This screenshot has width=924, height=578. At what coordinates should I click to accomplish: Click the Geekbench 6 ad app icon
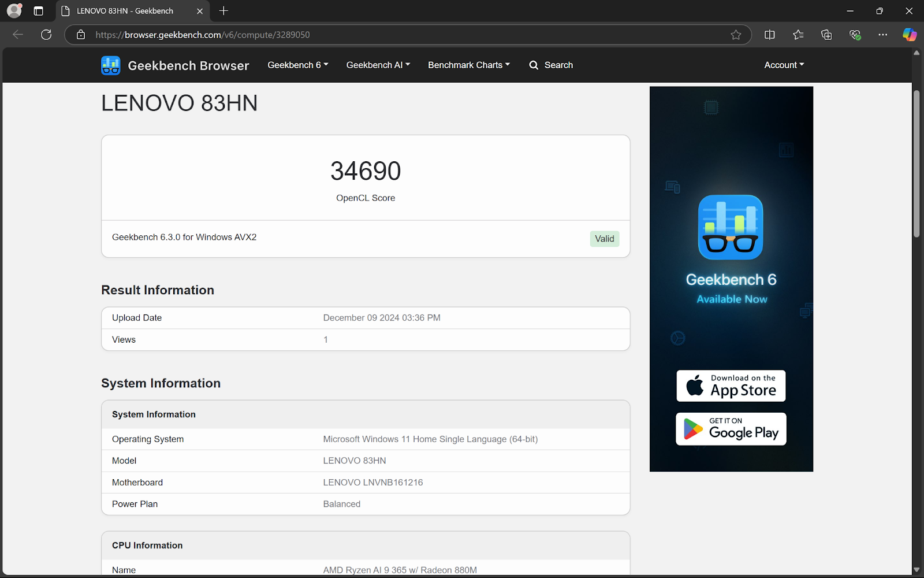[x=731, y=227]
